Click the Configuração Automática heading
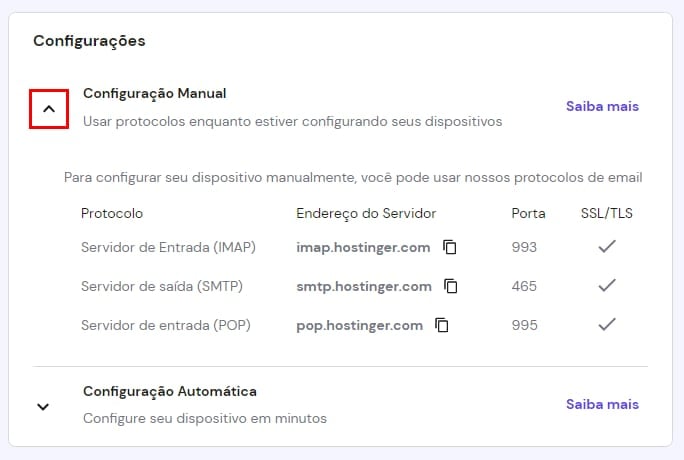Image resolution: width=684 pixels, height=460 pixels. click(x=170, y=391)
